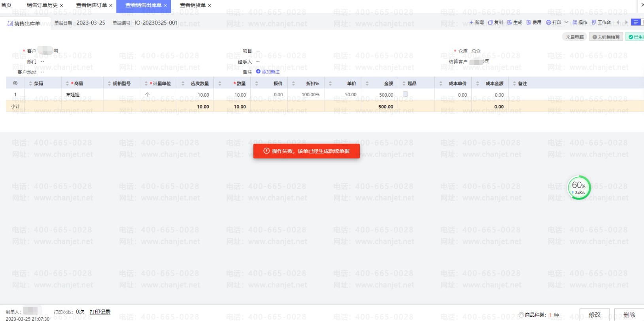Sort by 成本金额 column
The height and width of the screenshot is (321, 644).
pyautogui.click(x=478, y=84)
